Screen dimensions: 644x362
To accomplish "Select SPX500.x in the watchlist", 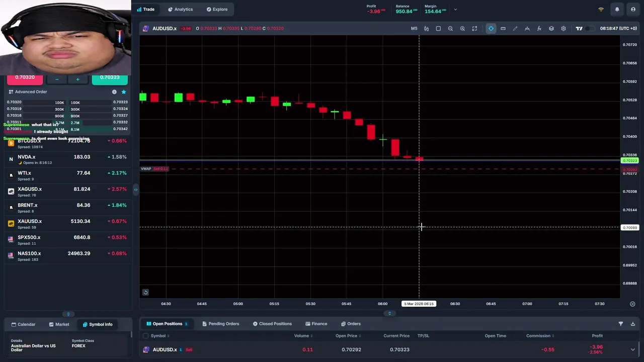I will [x=67, y=240].
